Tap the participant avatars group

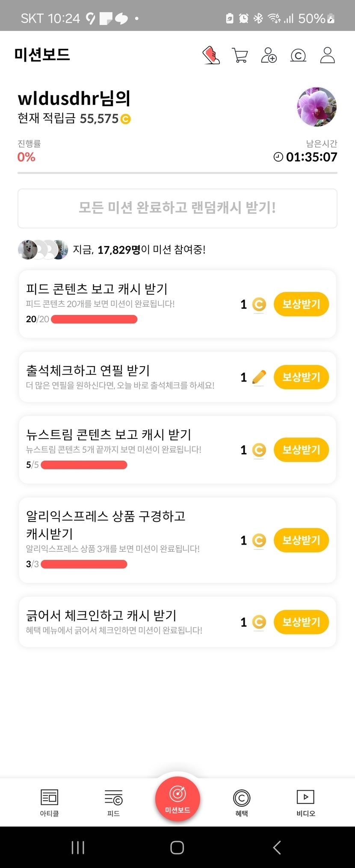coord(43,249)
